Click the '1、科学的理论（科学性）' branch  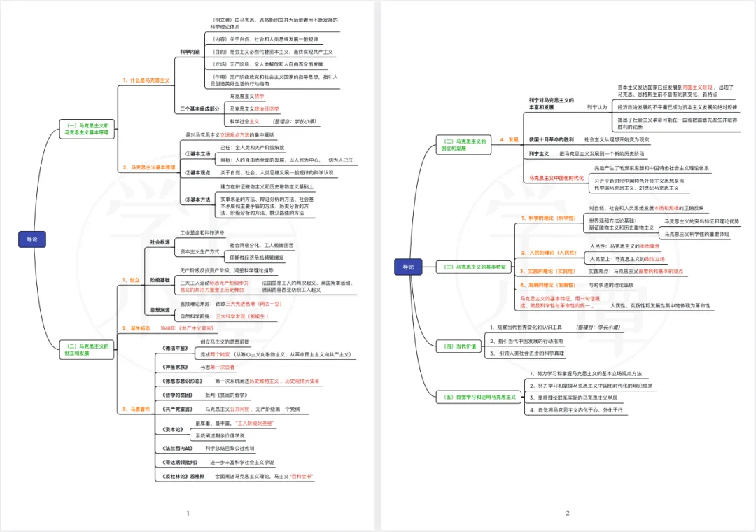click(549, 218)
